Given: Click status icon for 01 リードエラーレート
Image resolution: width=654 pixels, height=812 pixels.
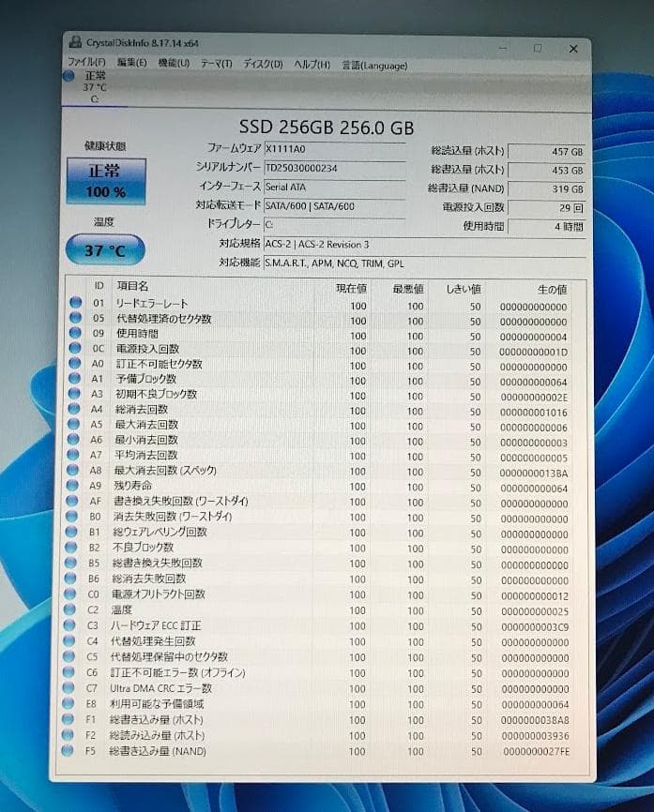Looking at the screenshot, I should click(76, 303).
